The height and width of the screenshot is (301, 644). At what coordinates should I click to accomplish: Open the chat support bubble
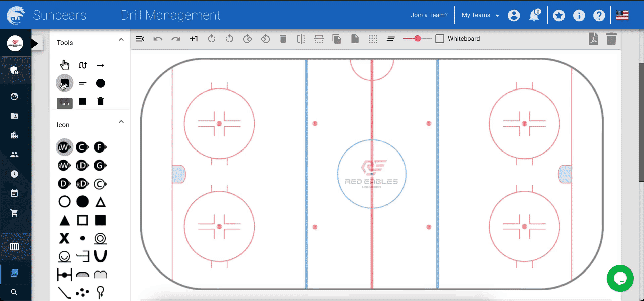tap(620, 279)
